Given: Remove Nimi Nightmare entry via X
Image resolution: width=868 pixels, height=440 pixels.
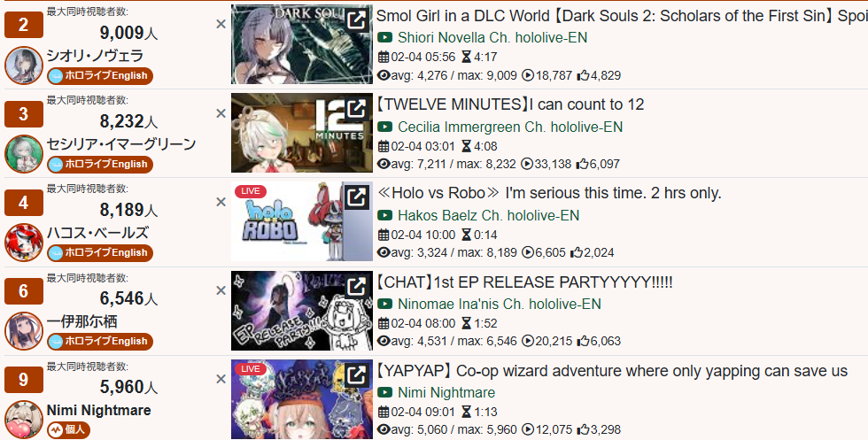Looking at the screenshot, I should 221,379.
